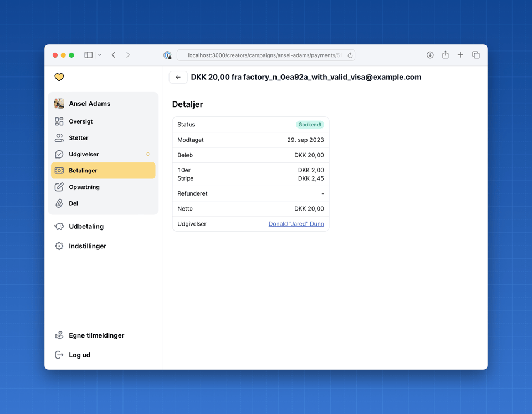Click the Godkendt status badge
Screen dimensions: 532x414
click(310, 125)
